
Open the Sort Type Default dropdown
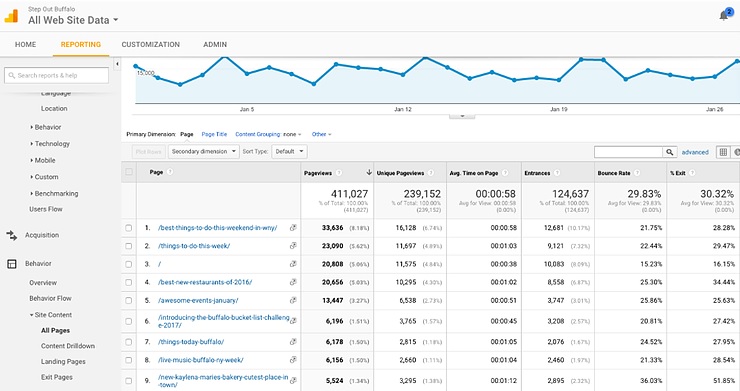click(289, 152)
